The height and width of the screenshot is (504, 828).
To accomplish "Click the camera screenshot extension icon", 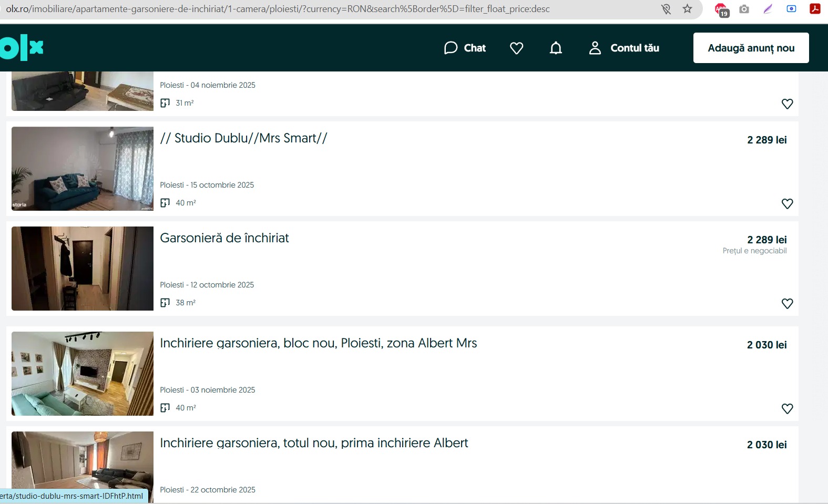I will 744,9.
